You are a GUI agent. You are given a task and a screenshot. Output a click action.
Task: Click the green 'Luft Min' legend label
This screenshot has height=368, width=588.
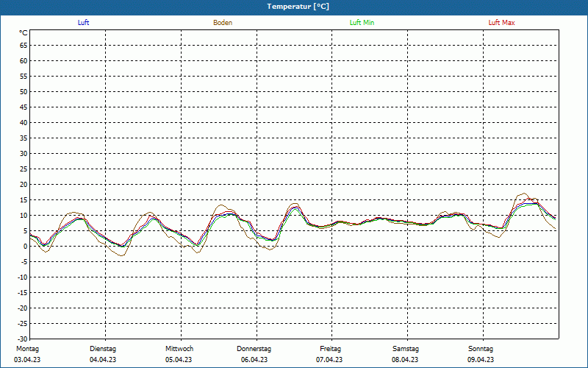point(362,23)
